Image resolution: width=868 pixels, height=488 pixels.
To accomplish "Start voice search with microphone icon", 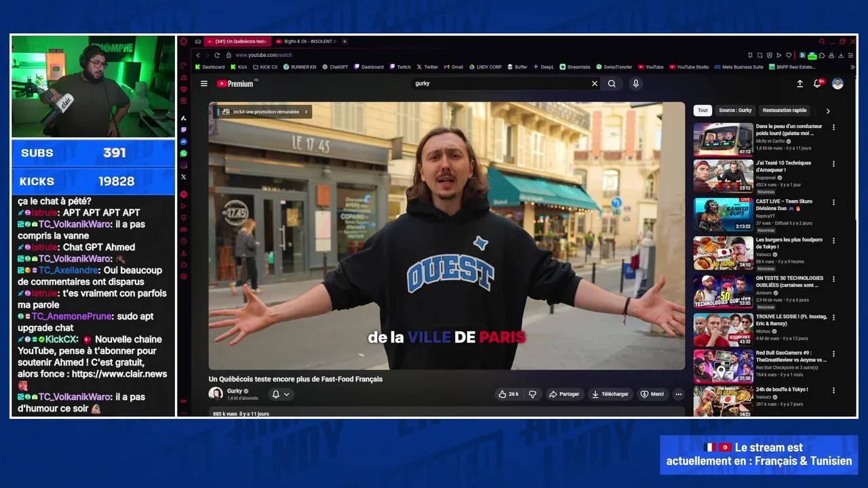I will tap(635, 83).
